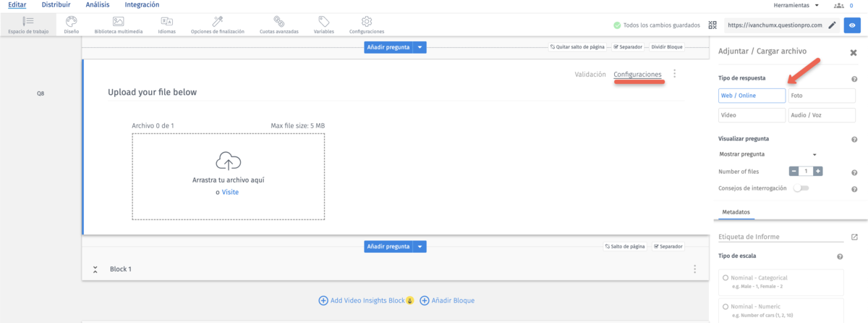
Task: Choose Web / Online response type
Action: tap(752, 96)
